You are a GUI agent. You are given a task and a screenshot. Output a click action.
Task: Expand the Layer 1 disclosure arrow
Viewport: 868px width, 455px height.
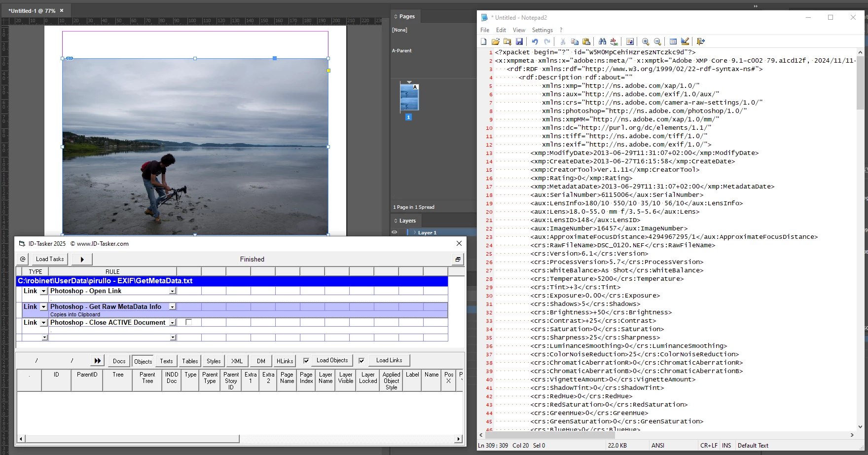tap(415, 232)
